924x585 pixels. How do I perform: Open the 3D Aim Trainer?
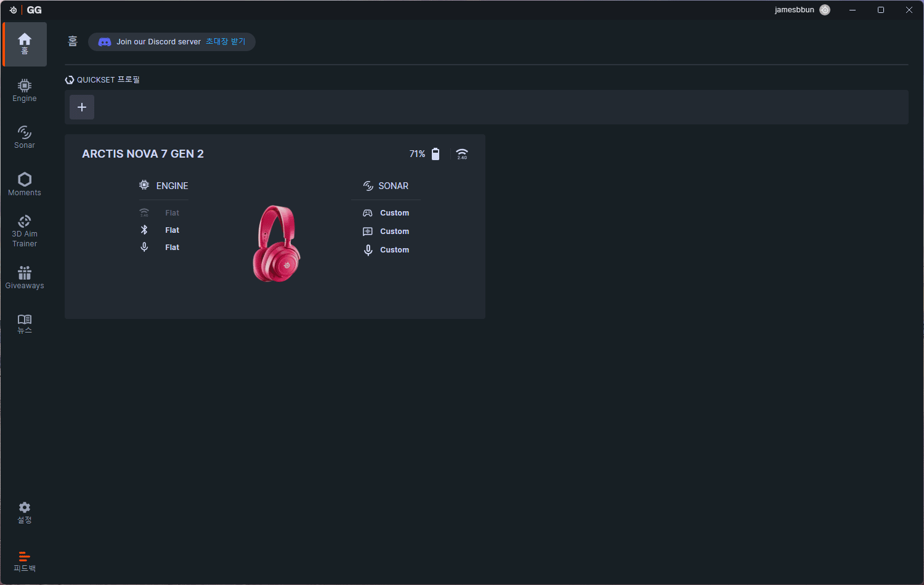[25, 231]
